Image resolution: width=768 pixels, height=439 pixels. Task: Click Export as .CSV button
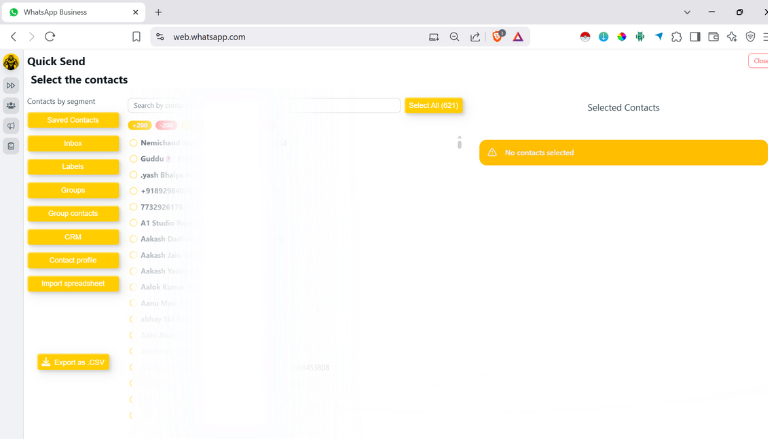coord(73,362)
